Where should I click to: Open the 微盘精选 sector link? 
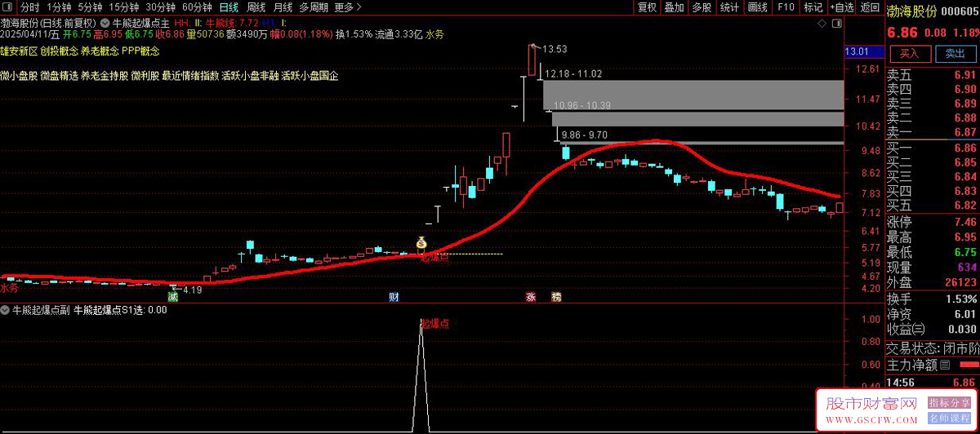(x=59, y=76)
